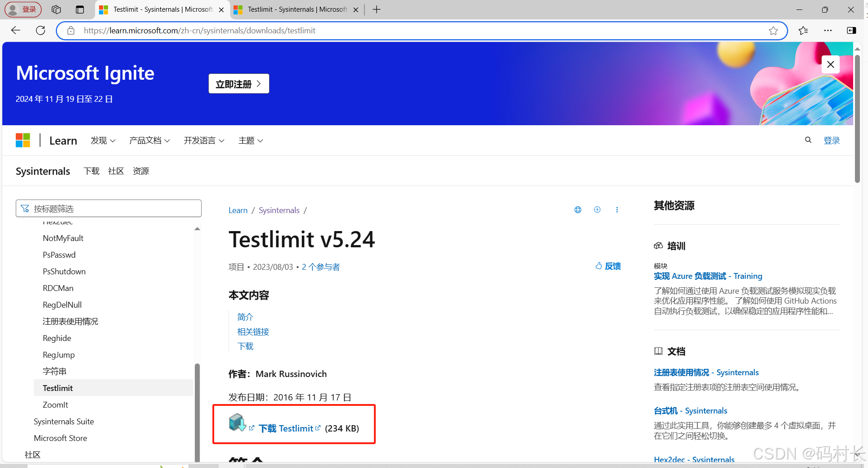Click the training icon in the 培训 heading

(658, 245)
